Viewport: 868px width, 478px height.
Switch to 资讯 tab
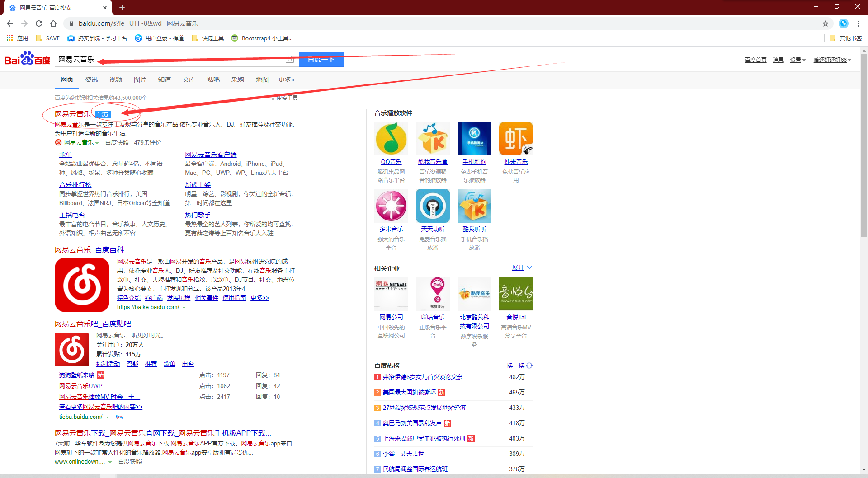(x=91, y=80)
